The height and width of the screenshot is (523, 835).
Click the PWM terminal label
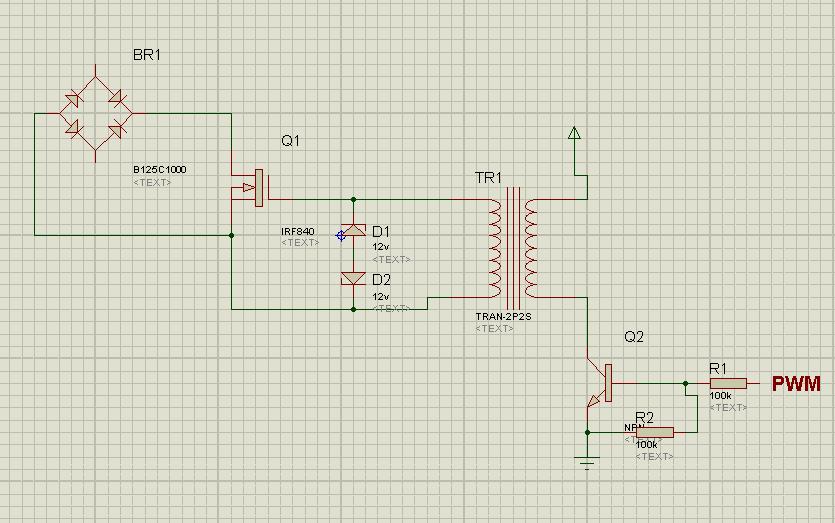click(796, 384)
